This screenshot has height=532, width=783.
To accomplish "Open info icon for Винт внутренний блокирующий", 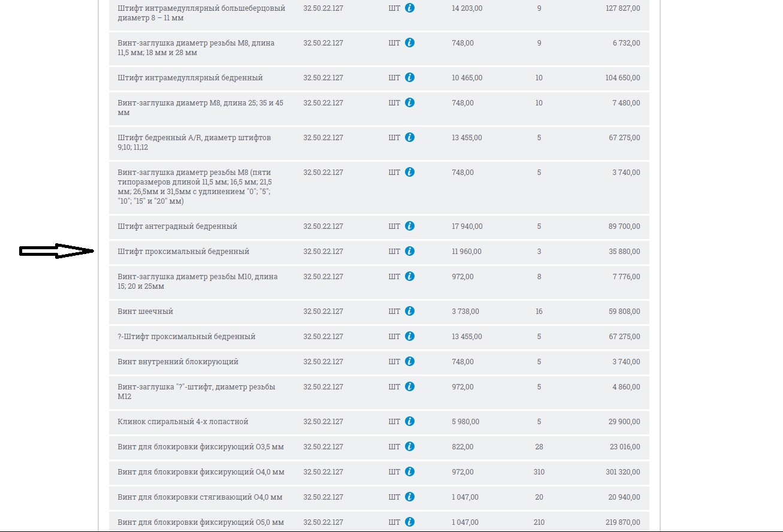I will pyautogui.click(x=410, y=362).
